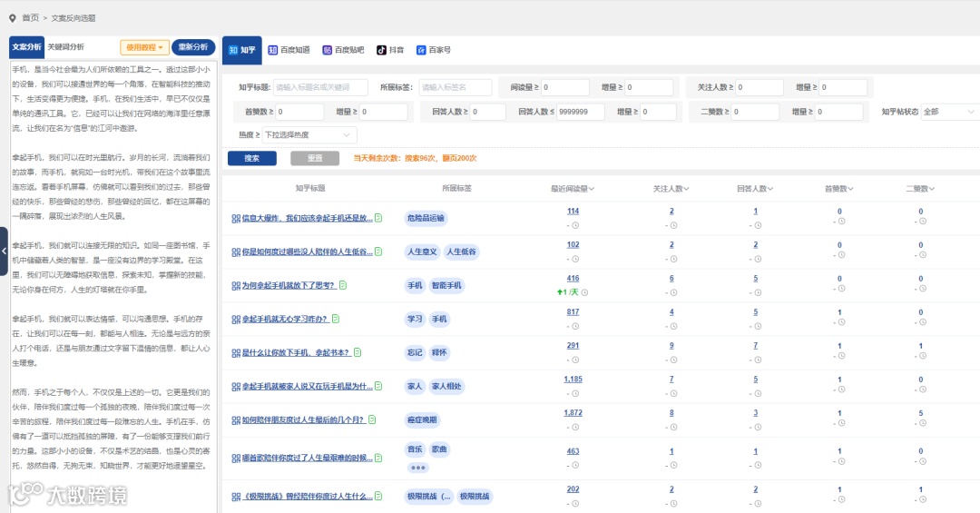
Task: Click the clock icon under reading count 114
Action: (575, 225)
